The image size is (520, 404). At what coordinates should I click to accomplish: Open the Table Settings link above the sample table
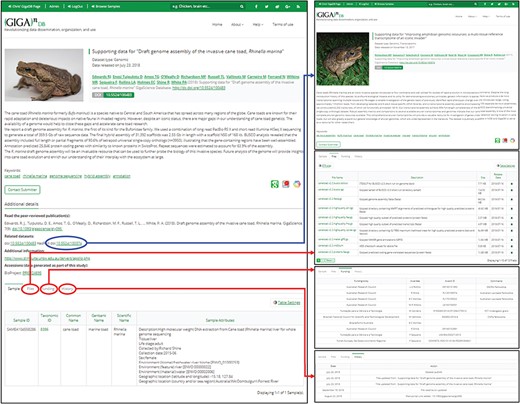tap(289, 303)
